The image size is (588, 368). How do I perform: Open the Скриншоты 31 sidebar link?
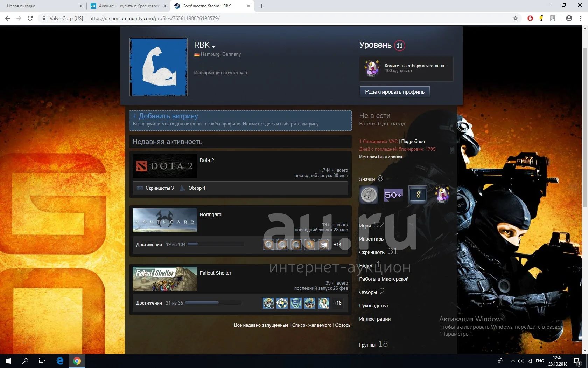[x=378, y=252]
